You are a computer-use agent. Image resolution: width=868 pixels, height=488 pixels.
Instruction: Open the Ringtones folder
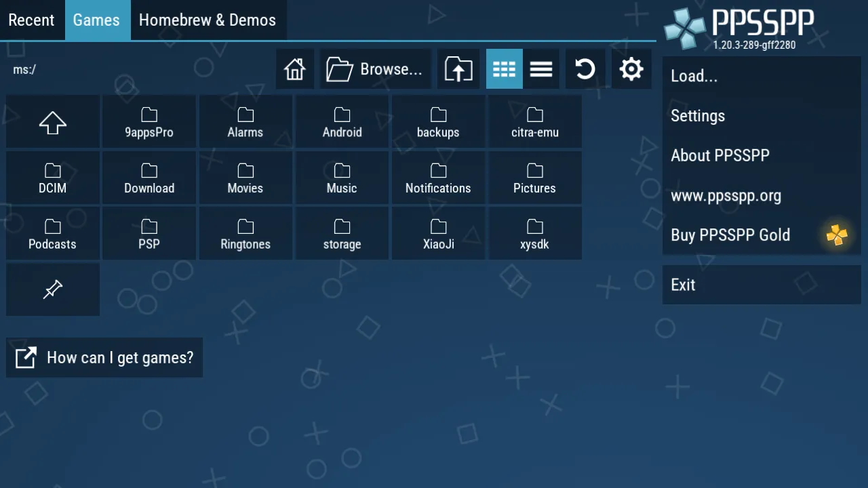(x=245, y=234)
